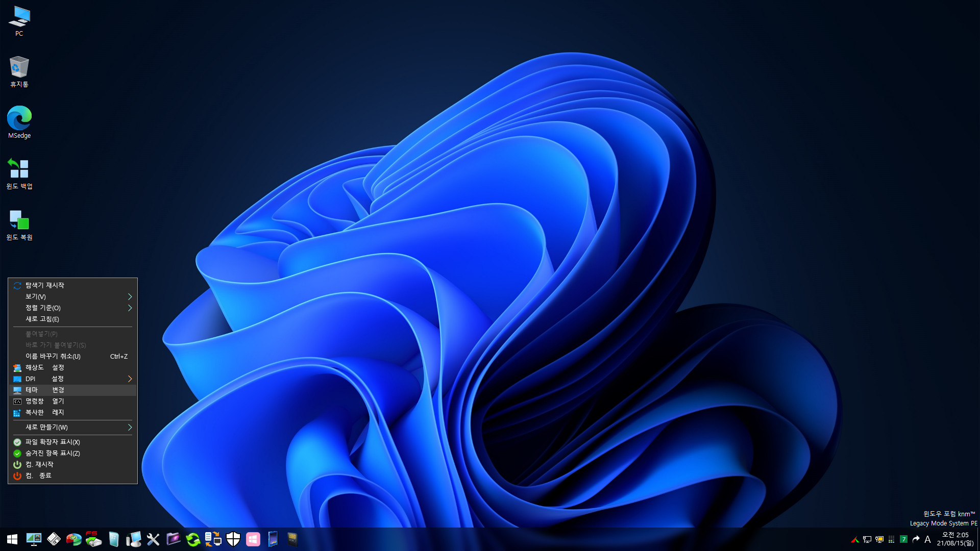Open the purple folder taskbar icon
980x551 pixels.
[174, 539]
